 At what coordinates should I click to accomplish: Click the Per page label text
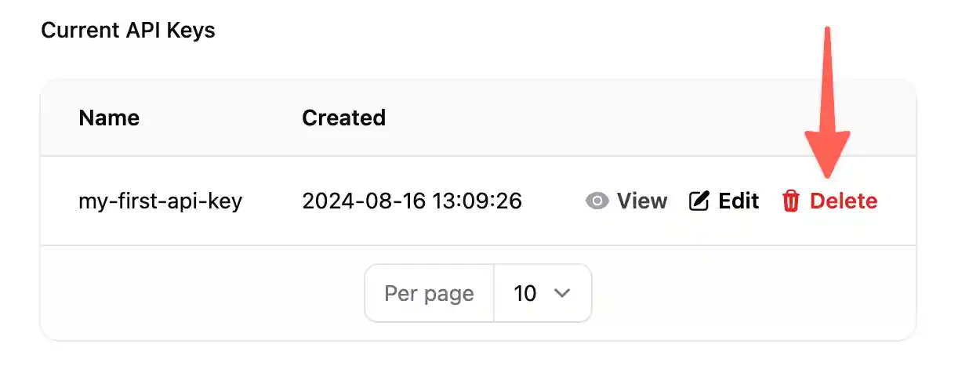429,293
